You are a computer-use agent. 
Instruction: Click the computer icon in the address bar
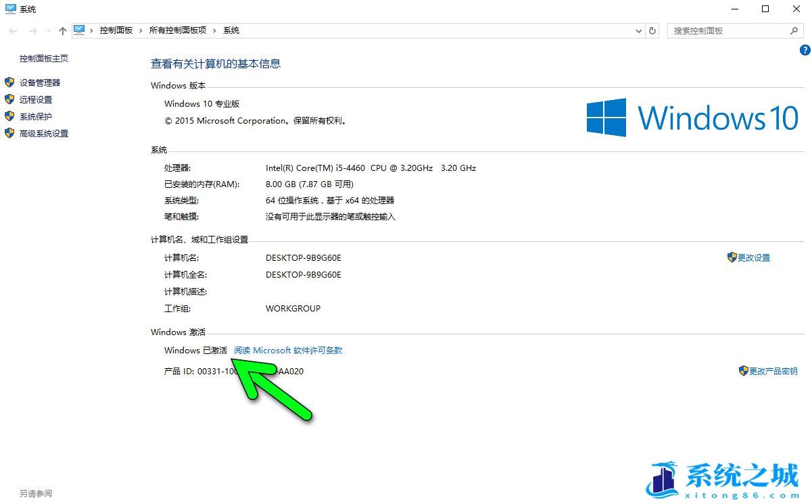click(x=79, y=30)
